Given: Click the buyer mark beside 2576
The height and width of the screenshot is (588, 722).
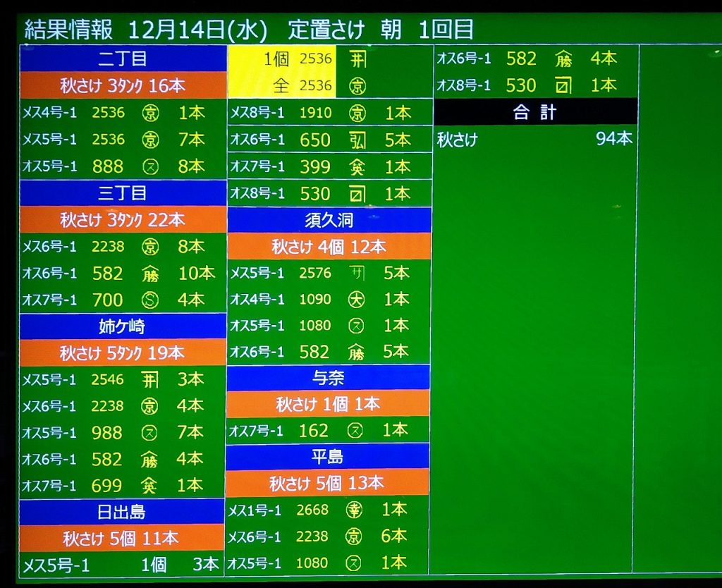Looking at the screenshot, I should 357,273.
